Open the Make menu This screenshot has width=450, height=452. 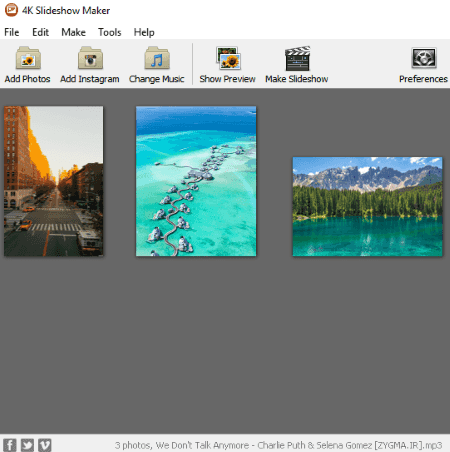click(x=73, y=32)
